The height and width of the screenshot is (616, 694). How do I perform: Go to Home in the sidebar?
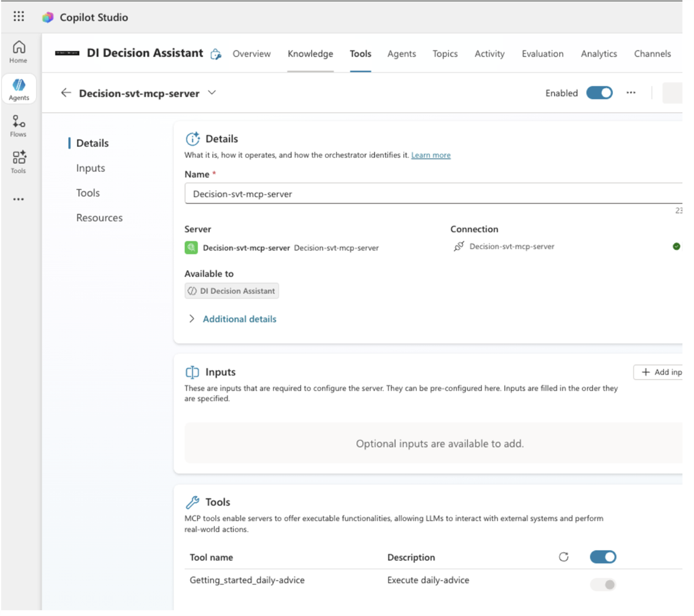(x=19, y=51)
